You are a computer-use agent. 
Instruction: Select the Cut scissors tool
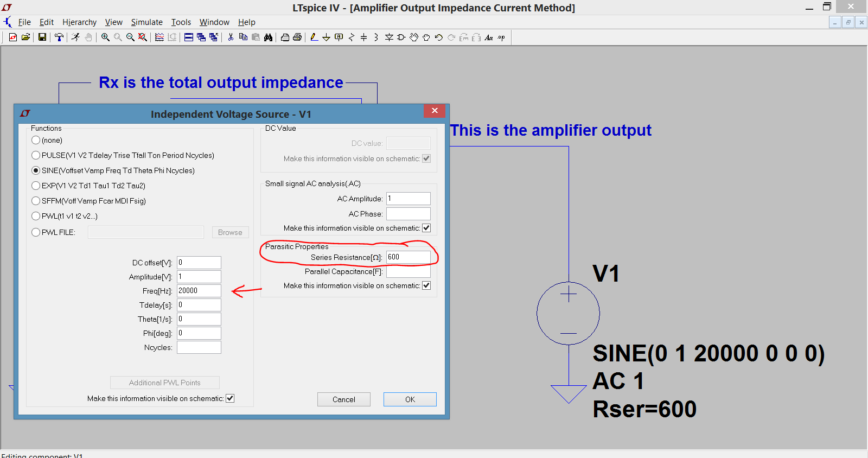pos(231,37)
